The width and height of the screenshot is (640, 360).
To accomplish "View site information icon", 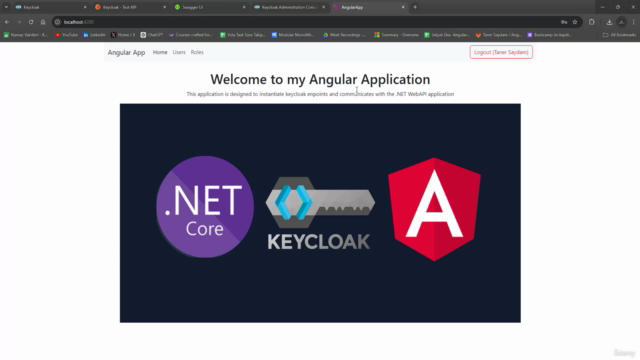I will [58, 22].
